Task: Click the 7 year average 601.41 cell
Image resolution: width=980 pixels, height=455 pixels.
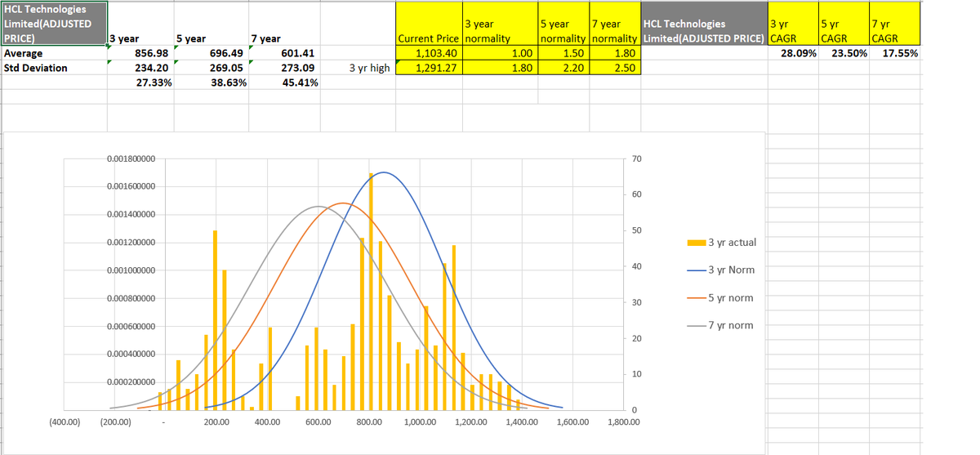Action: coord(285,53)
